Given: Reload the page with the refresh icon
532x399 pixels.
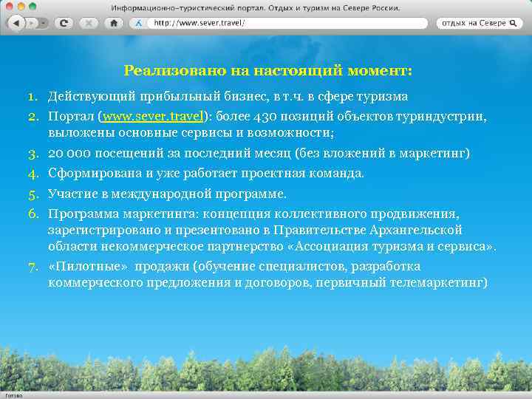Looking at the screenshot, I should coord(64,23).
